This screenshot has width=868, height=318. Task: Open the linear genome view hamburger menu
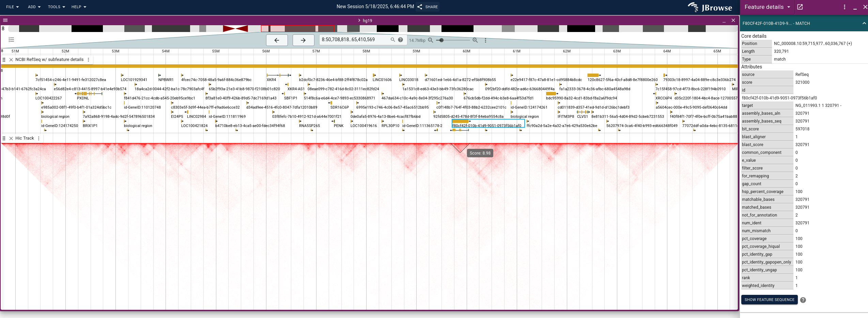click(5, 20)
